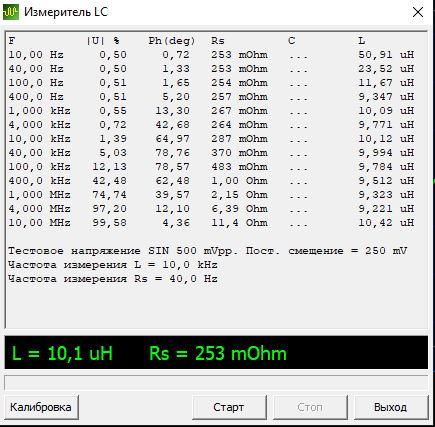Click the Частота измерения Rs = 40,0 Hz line
The width and height of the screenshot is (435, 427).
coord(113,279)
